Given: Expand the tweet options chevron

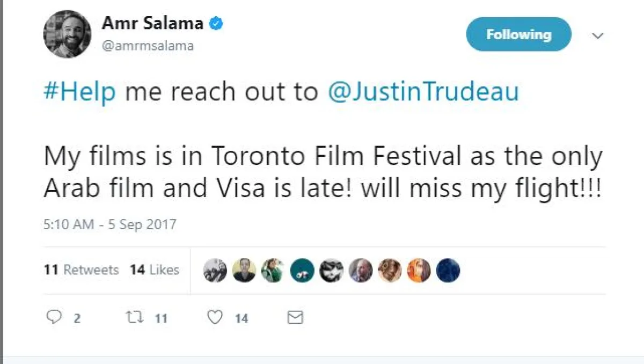Looking at the screenshot, I should (x=597, y=36).
